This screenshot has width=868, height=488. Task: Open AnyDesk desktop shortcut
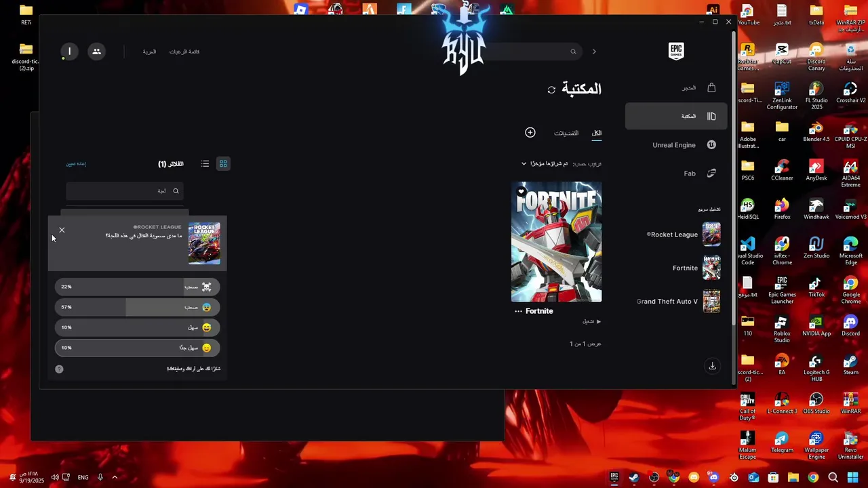[x=816, y=170]
